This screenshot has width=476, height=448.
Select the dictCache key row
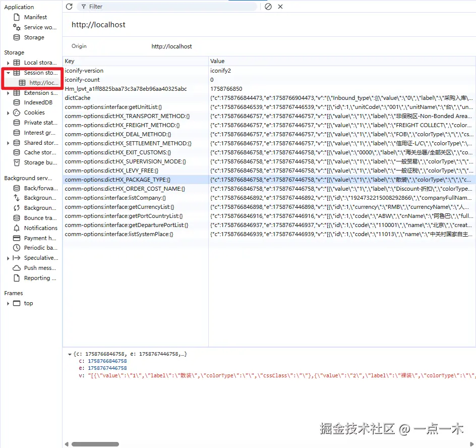point(136,98)
